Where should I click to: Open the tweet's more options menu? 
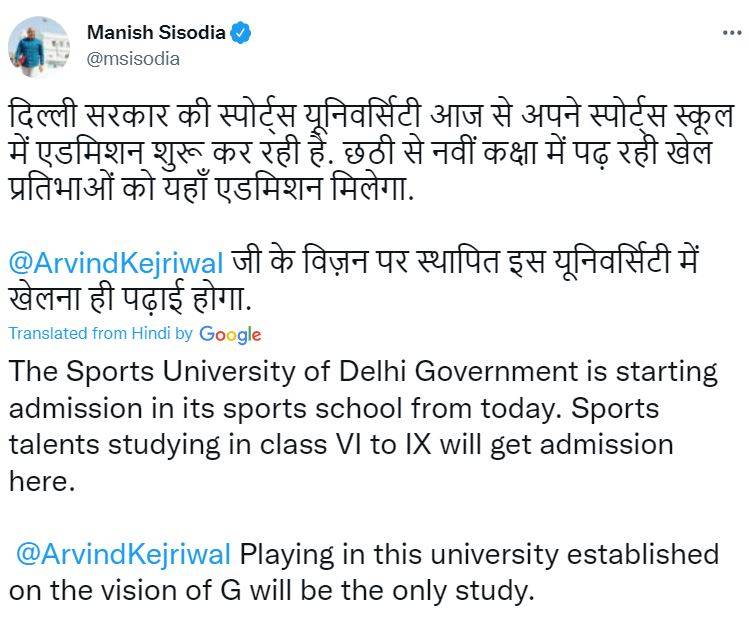[x=731, y=33]
